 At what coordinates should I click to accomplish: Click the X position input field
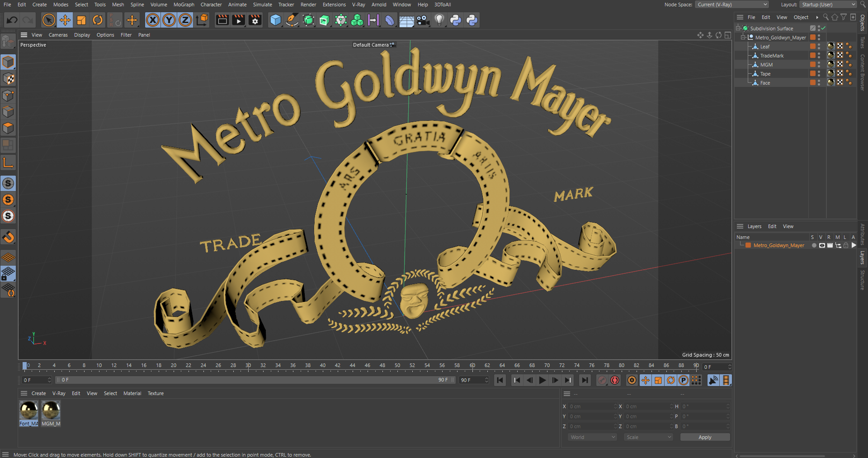coord(593,406)
